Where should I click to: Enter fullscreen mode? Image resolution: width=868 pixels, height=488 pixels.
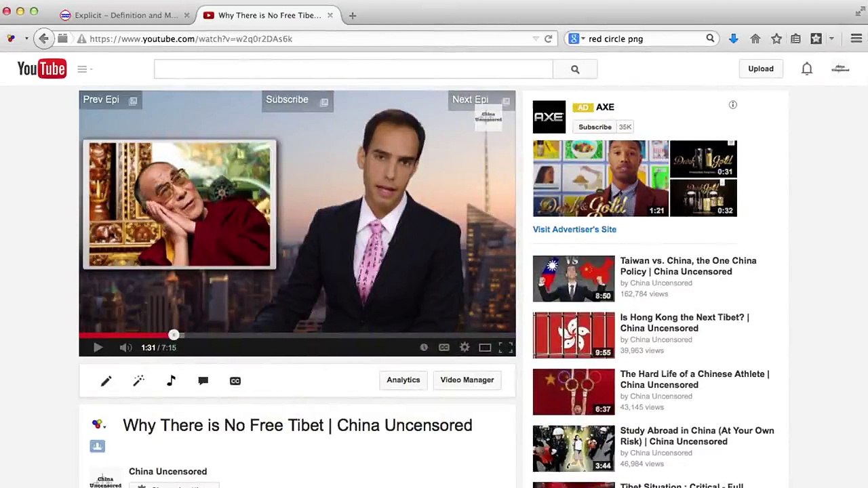click(x=506, y=348)
